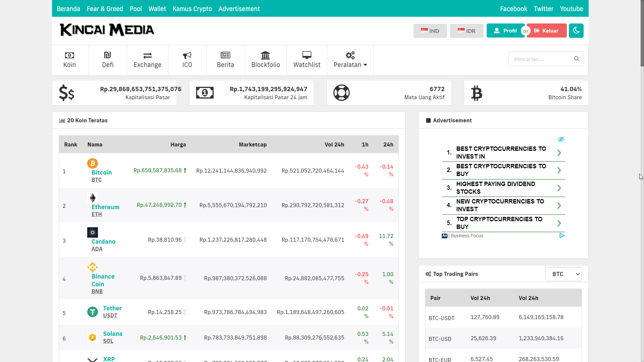Click the Ethereum coin logo

tap(93, 198)
